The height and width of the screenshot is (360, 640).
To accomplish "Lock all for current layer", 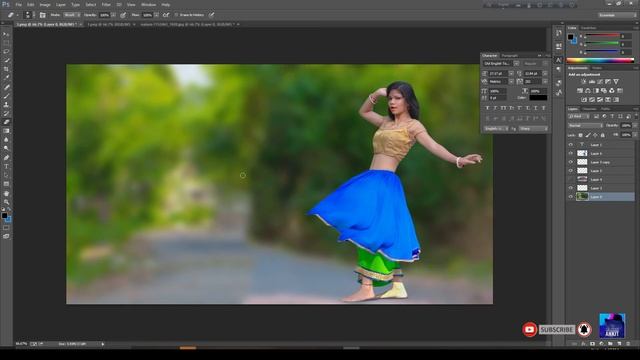I will [603, 135].
